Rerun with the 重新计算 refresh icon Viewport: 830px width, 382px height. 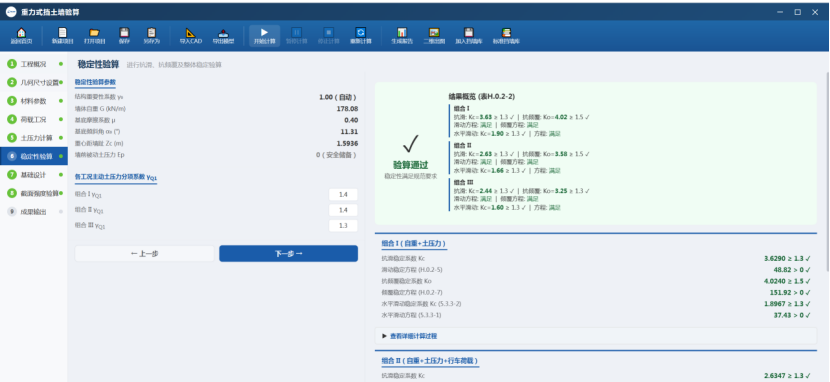(x=360, y=32)
